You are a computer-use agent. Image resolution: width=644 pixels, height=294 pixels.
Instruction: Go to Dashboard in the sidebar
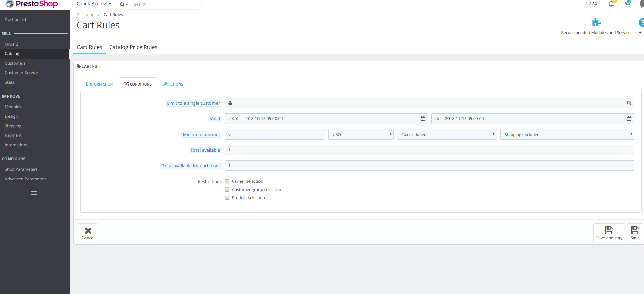(x=15, y=20)
